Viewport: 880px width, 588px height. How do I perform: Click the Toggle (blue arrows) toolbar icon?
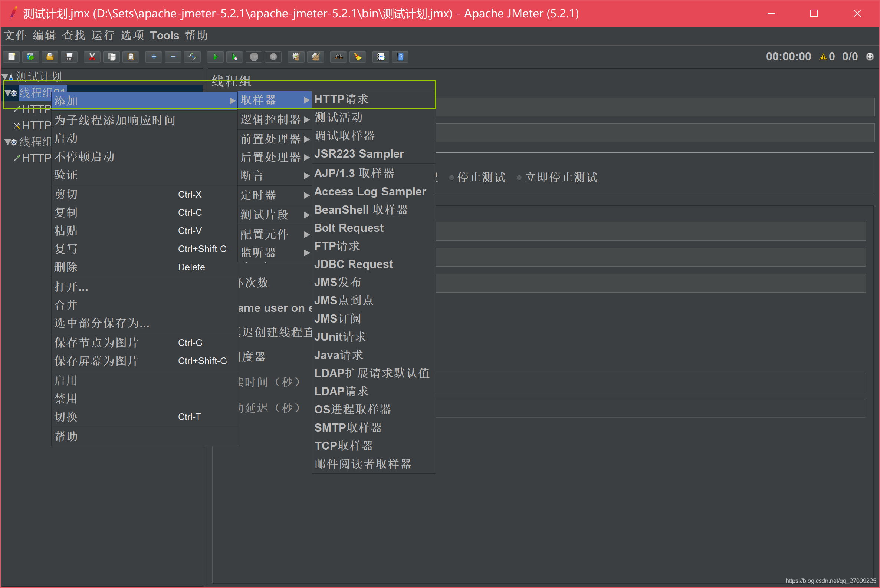[x=193, y=57]
